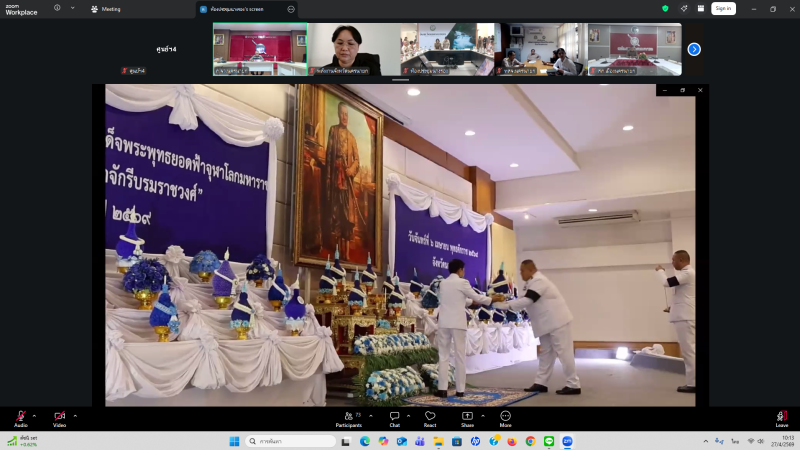This screenshot has width=800, height=450.
Task: Show next participants with right arrow
Action: 694,49
